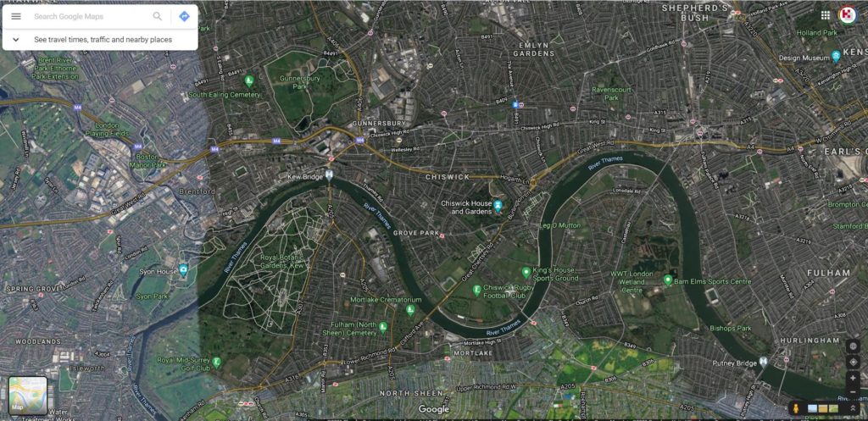The image size is (868, 421).
Task: Toggle the tilt view control above zoom
Action: (x=853, y=363)
